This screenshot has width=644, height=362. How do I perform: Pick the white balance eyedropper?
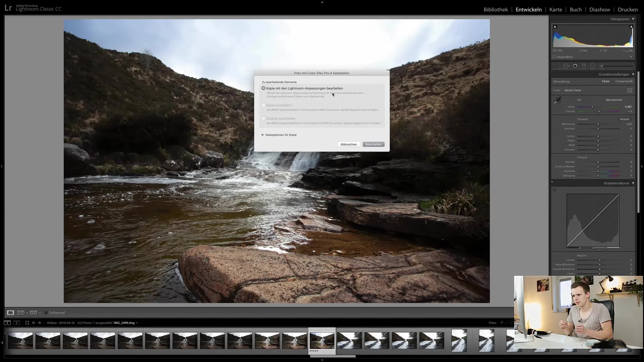click(557, 101)
